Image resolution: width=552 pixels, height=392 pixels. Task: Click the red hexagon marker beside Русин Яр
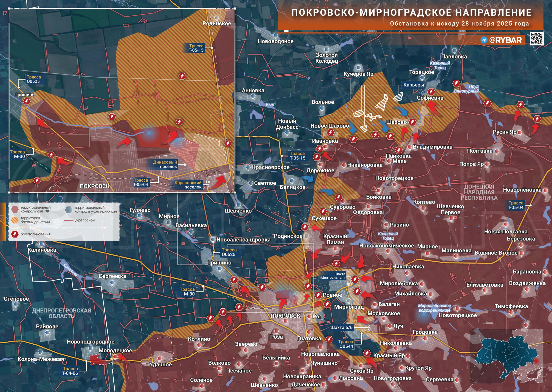[520, 132]
